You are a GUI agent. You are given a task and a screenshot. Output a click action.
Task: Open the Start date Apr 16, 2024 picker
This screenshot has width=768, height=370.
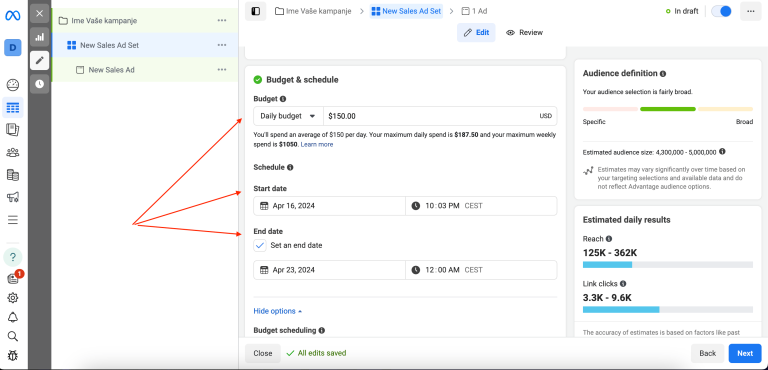pyautogui.click(x=330, y=206)
